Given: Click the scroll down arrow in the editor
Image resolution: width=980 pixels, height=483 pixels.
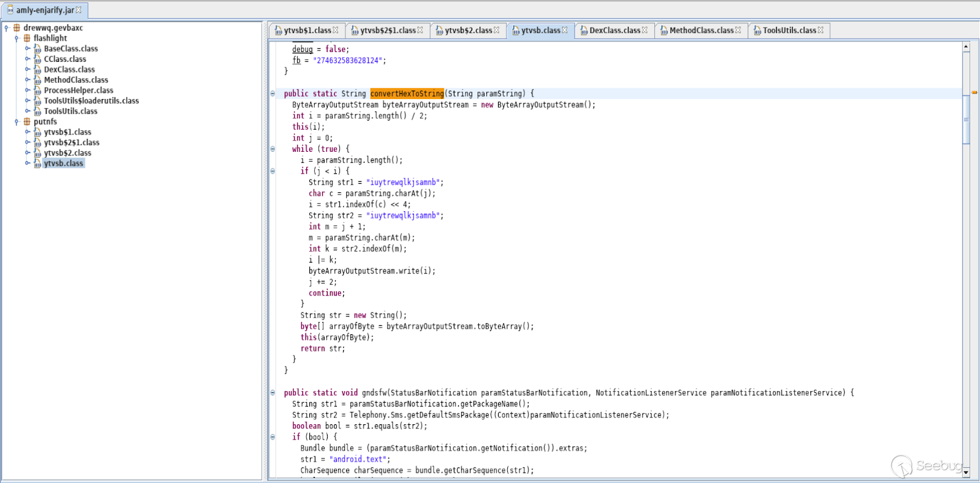Looking at the screenshot, I should click(966, 473).
